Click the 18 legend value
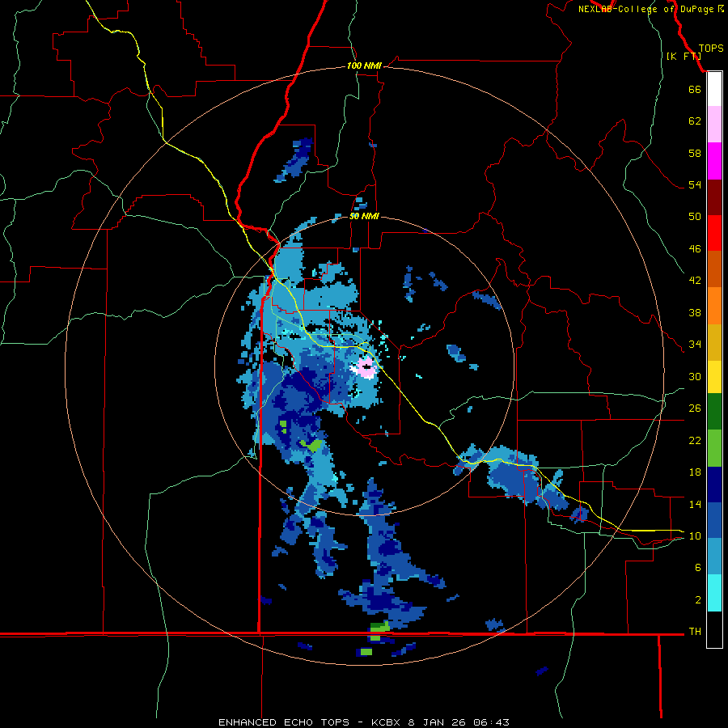 pos(695,472)
